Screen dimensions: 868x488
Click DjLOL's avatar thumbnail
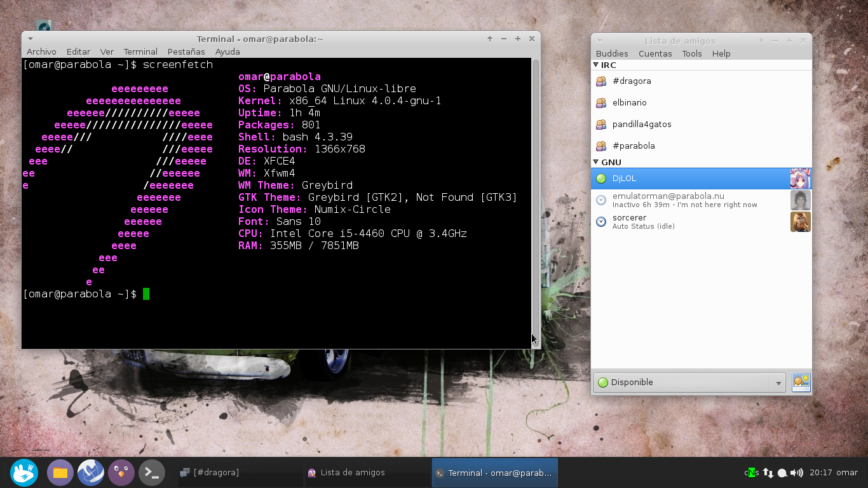coord(800,179)
